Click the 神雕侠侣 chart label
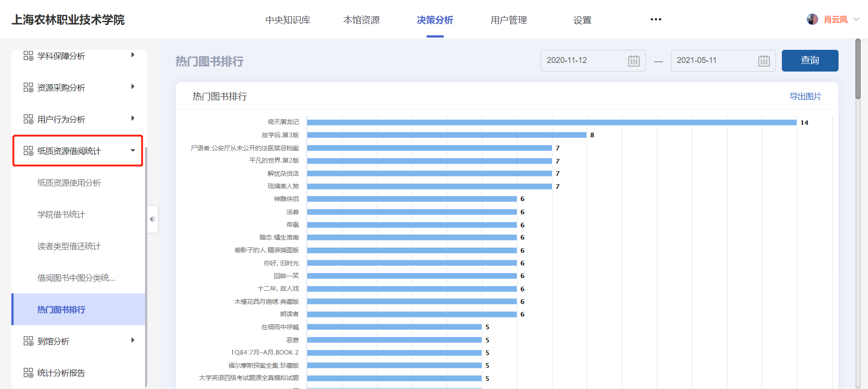Viewport: 868px width, 389px height. [286, 199]
